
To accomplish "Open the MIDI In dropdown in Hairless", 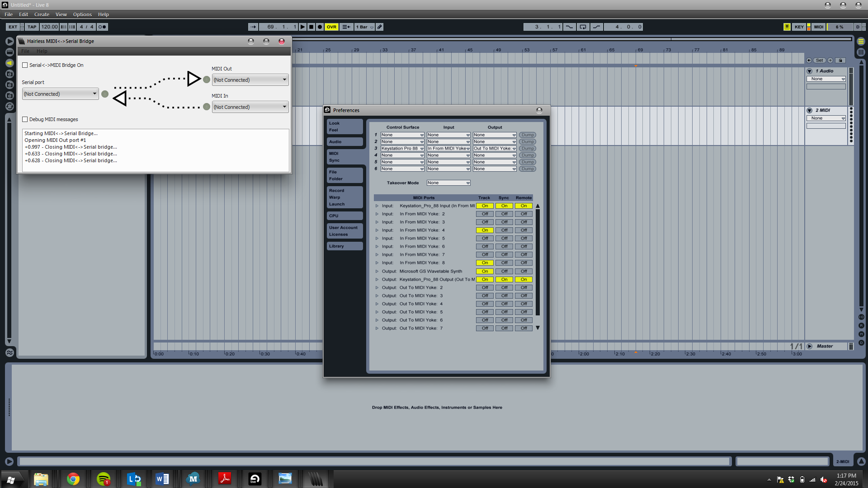I will click(x=250, y=107).
